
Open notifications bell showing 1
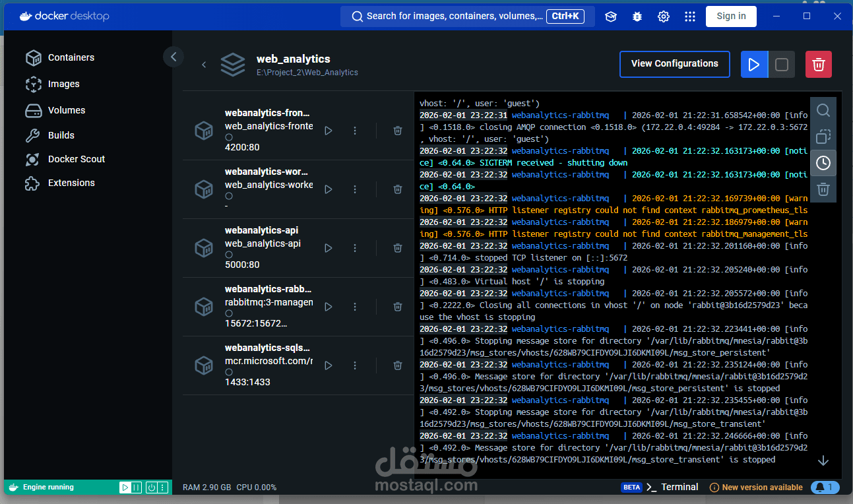[x=825, y=488]
